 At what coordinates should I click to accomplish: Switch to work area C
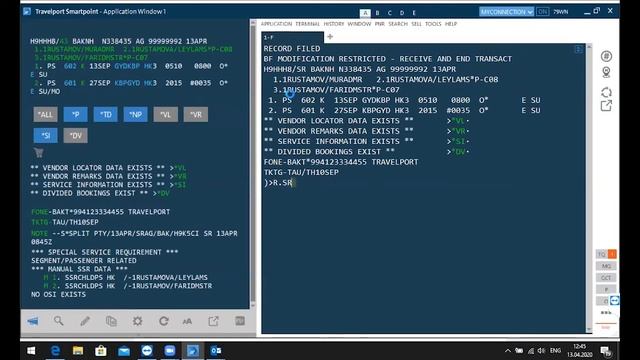[x=390, y=13]
